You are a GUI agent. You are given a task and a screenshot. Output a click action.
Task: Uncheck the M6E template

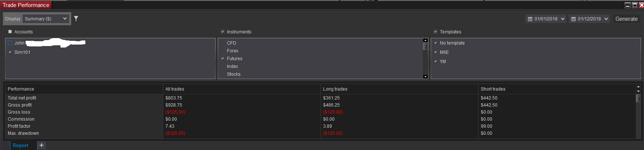coord(436,52)
